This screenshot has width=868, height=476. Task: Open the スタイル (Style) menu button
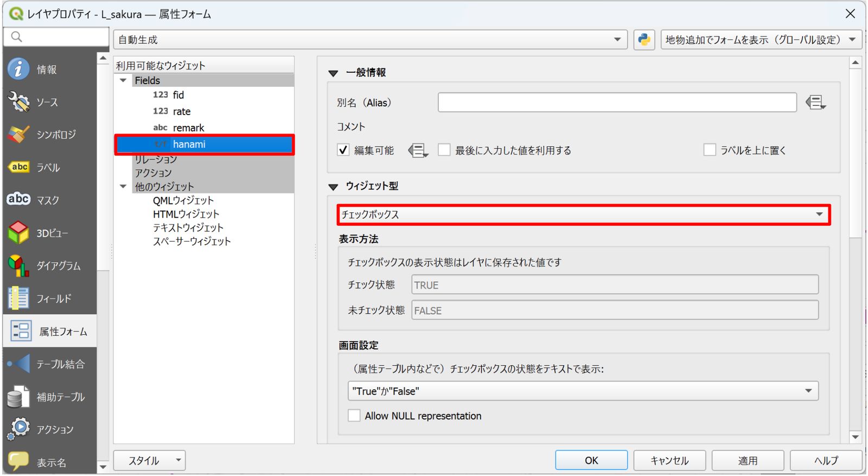point(149,460)
